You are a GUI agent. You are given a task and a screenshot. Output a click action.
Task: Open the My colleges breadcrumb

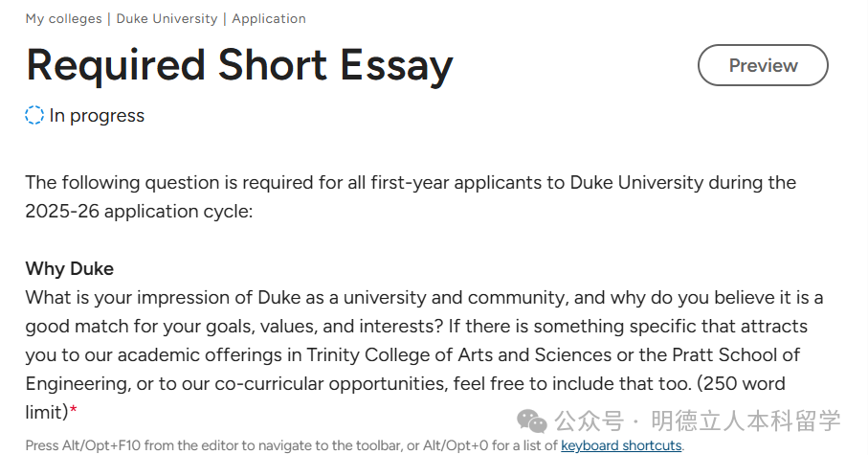click(62, 18)
